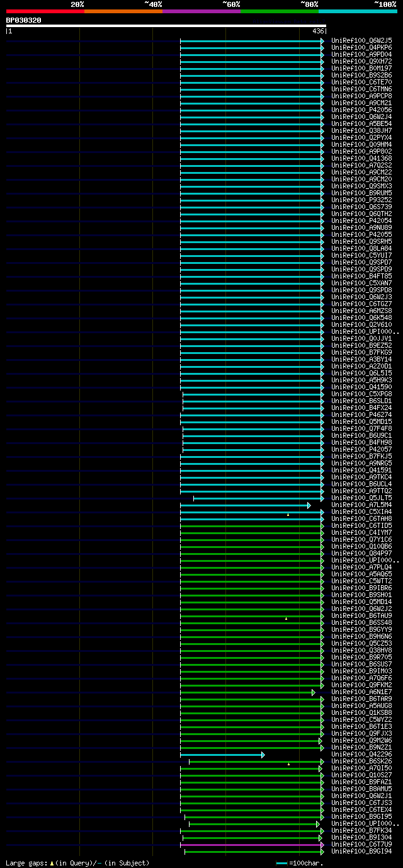Click the cyan arrowhead of hit A7L5M4
The height and width of the screenshot is (868, 403).
tap(309, 505)
